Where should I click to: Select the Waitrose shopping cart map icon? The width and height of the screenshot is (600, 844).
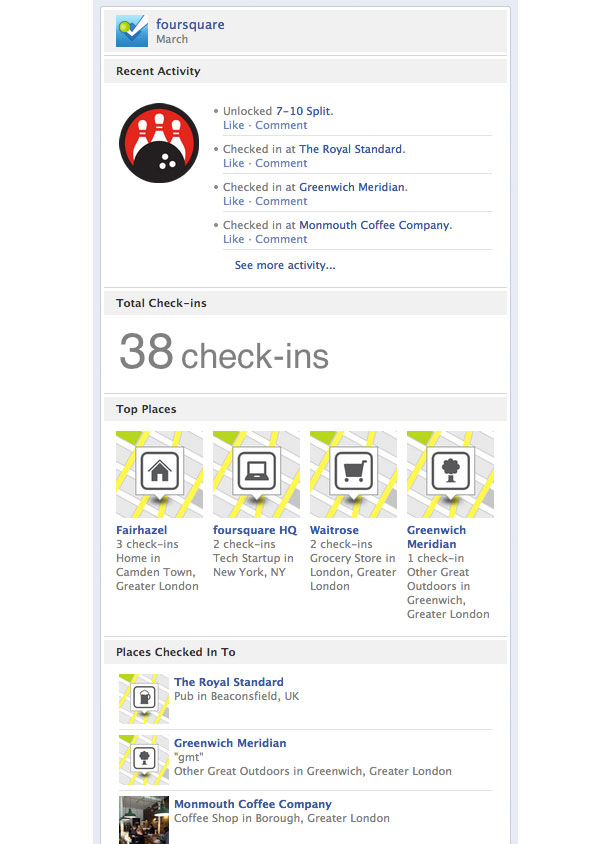click(353, 474)
